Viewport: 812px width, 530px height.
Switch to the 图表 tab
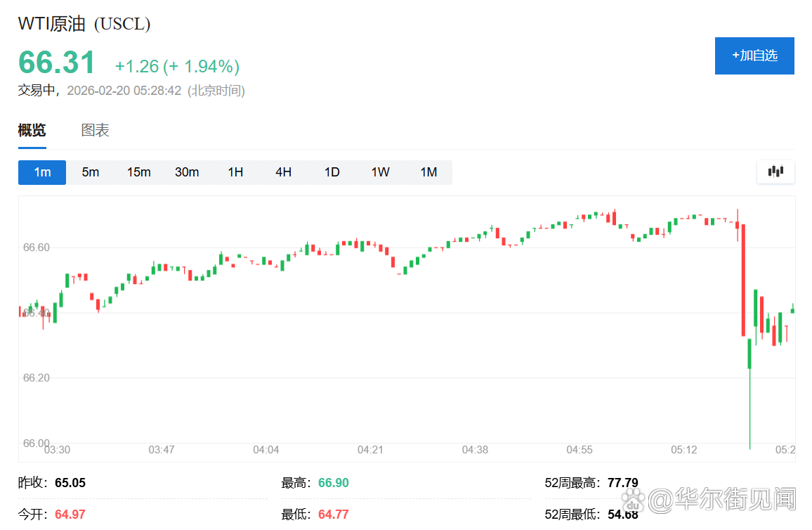95,130
